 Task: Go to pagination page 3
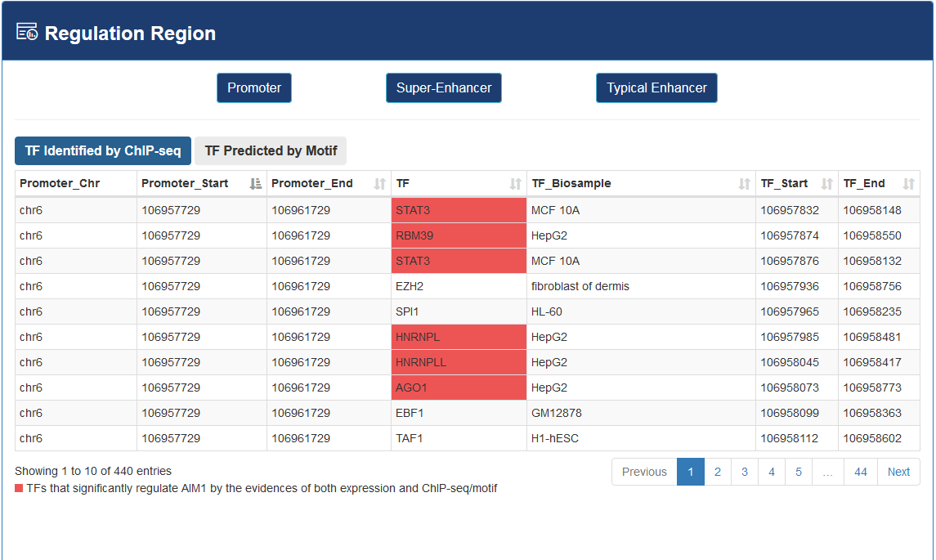coord(745,472)
